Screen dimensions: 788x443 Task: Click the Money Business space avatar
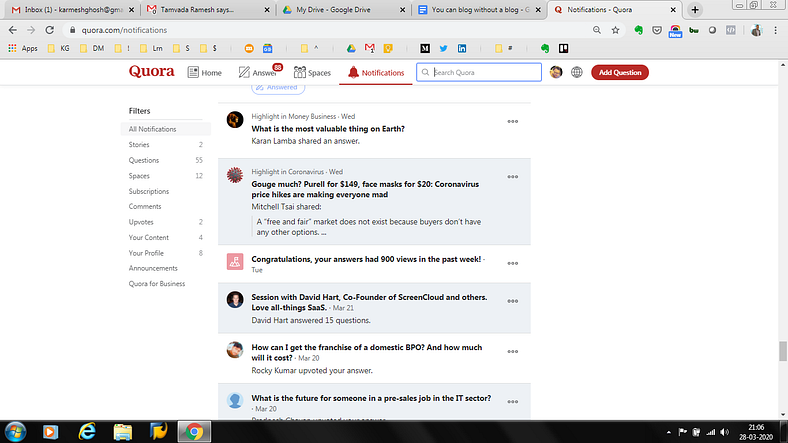tap(235, 120)
